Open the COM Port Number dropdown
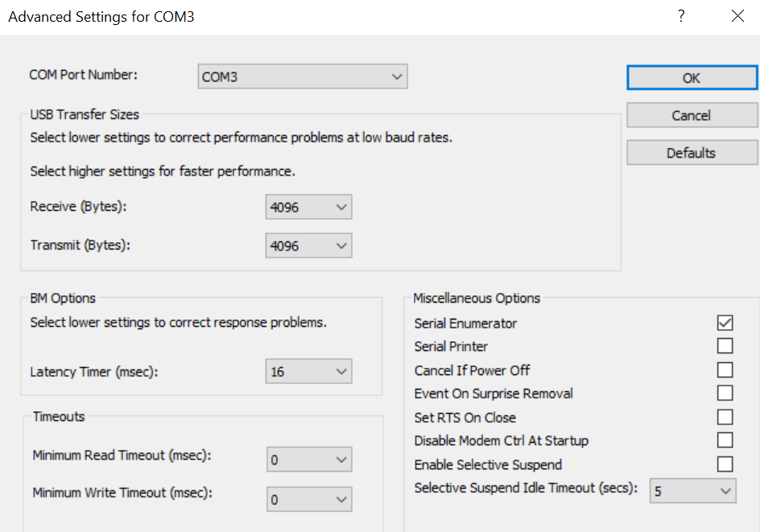The image size is (760, 532). (x=303, y=77)
